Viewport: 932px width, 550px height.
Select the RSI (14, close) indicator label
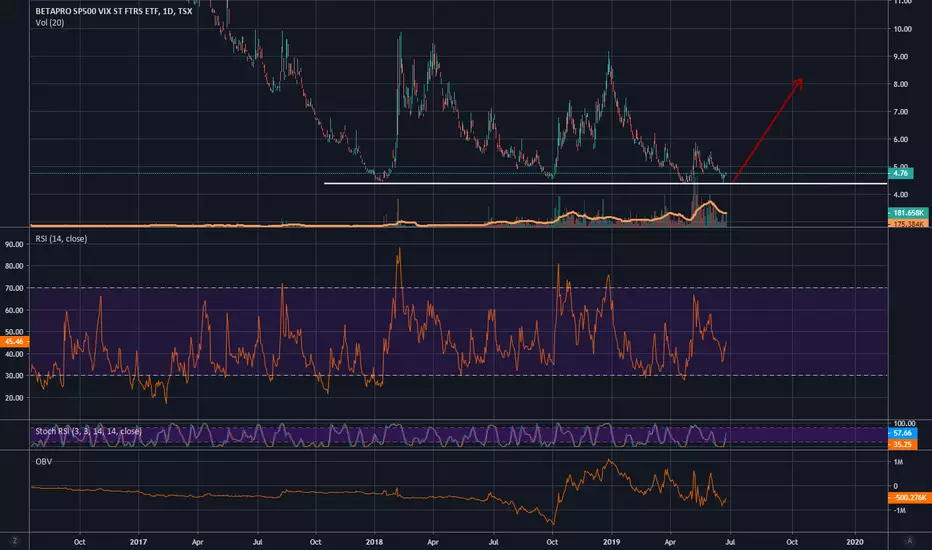[61, 238]
